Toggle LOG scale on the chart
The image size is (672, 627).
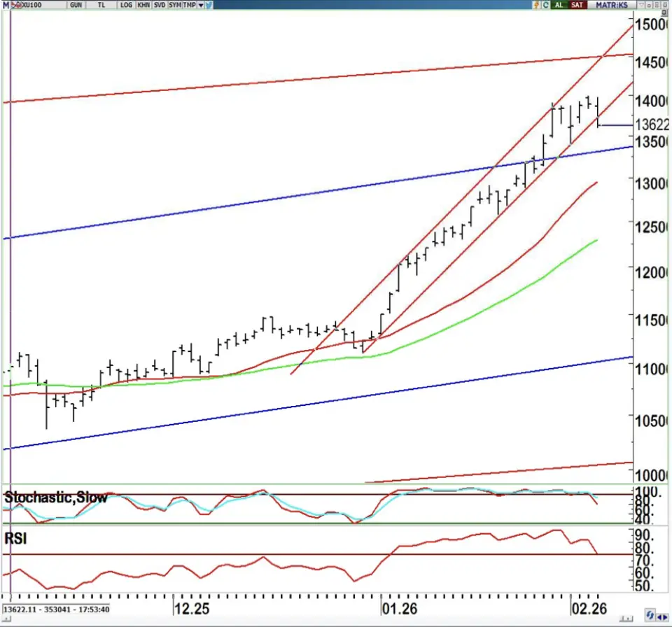pyautogui.click(x=126, y=5)
